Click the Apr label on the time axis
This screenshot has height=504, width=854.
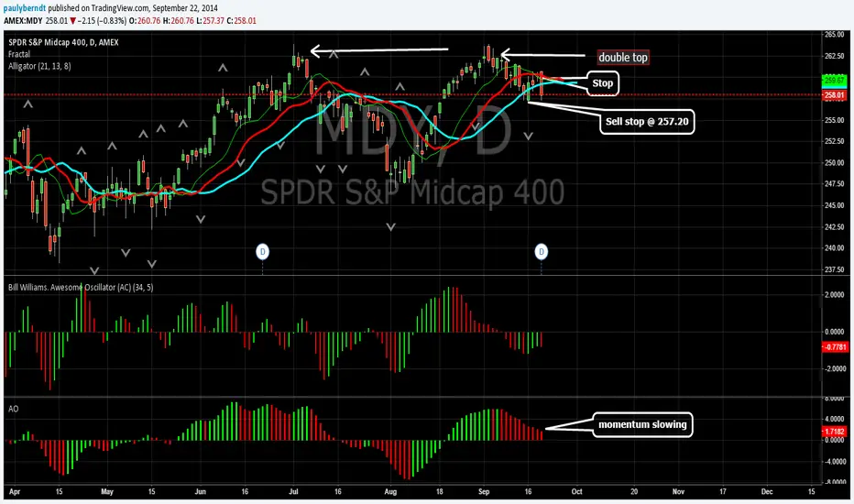pos(15,491)
